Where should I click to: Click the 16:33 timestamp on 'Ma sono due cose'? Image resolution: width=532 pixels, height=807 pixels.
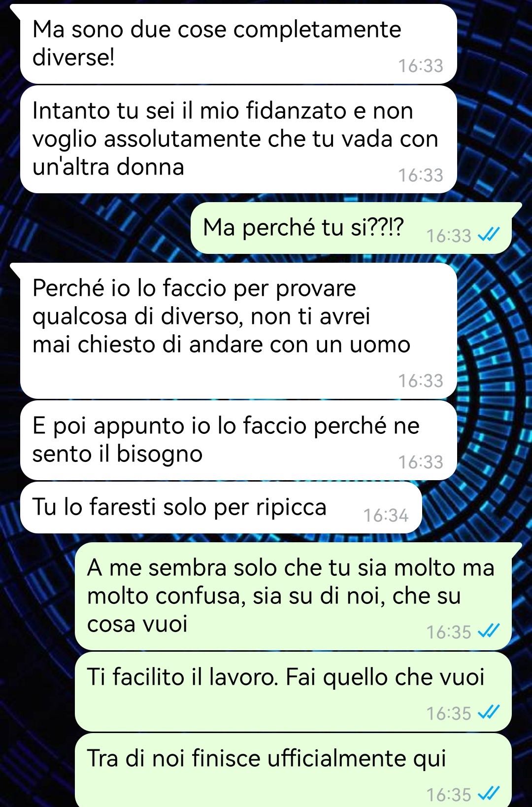421,66
